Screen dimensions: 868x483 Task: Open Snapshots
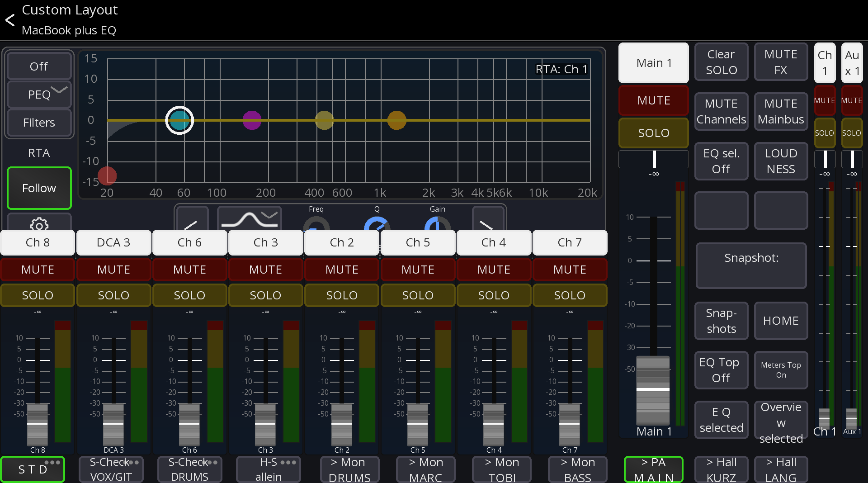(x=721, y=321)
